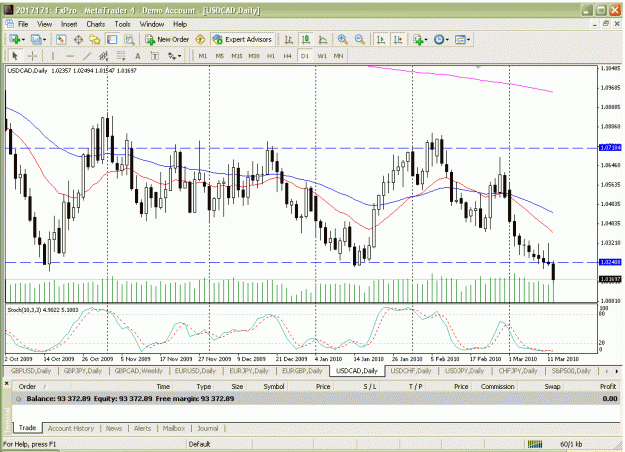Viewport: 625px width, 452px height.
Task: Sort trades by the Symbol column
Action: (x=274, y=387)
